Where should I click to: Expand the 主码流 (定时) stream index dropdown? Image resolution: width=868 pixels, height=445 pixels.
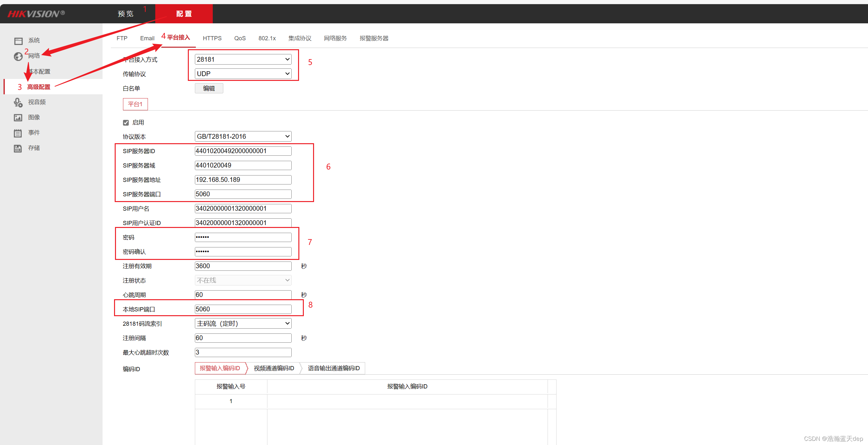pos(243,324)
